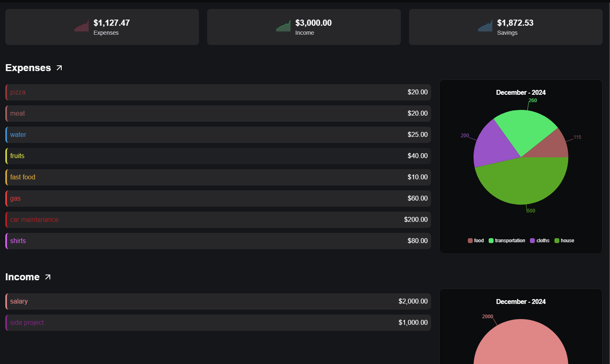Click the 200 label on expenses chart
Viewport: 610px width, 364px height.
pos(465,136)
